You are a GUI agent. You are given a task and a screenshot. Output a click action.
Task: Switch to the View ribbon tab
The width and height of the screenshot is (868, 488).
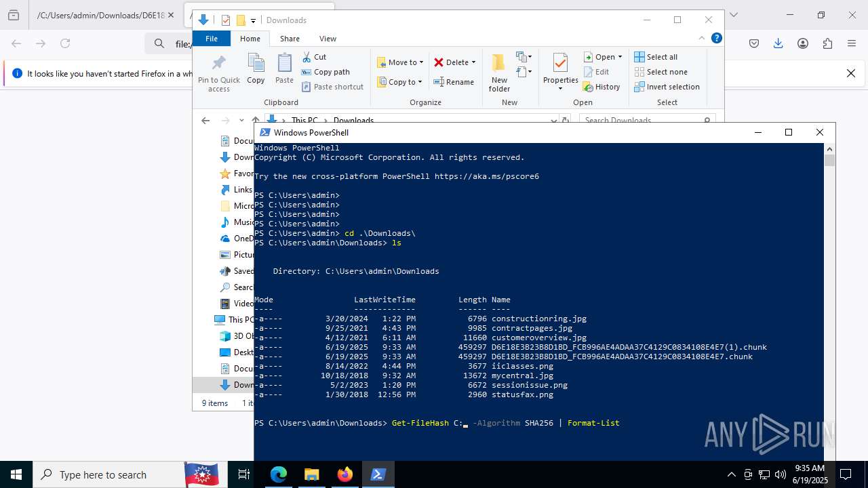(x=328, y=39)
